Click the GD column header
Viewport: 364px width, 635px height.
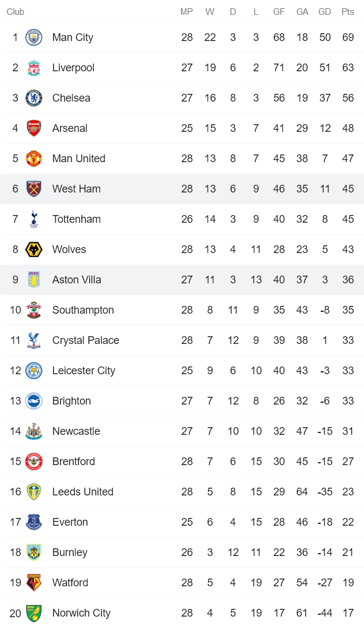tap(325, 12)
